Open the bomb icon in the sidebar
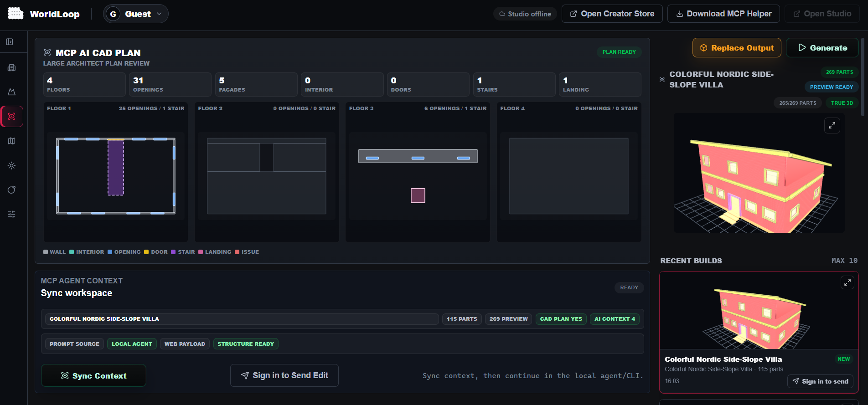The width and height of the screenshot is (868, 405). 12,190
